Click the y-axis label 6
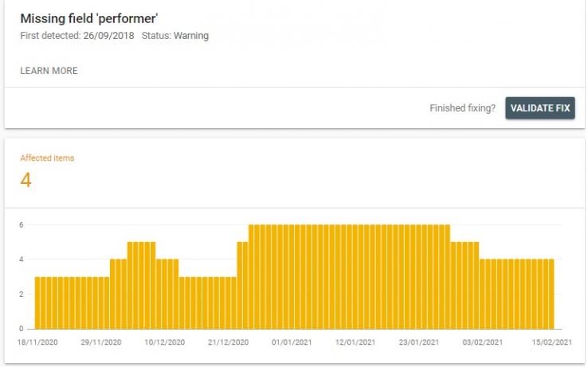This screenshot has height=367, width=588. pyautogui.click(x=22, y=224)
